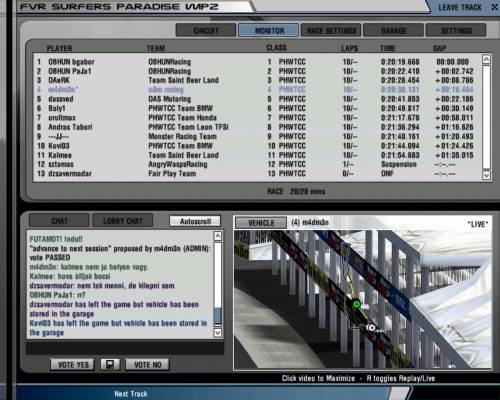
Task: Select player OBHUN bgabor in standings
Action: (x=71, y=62)
